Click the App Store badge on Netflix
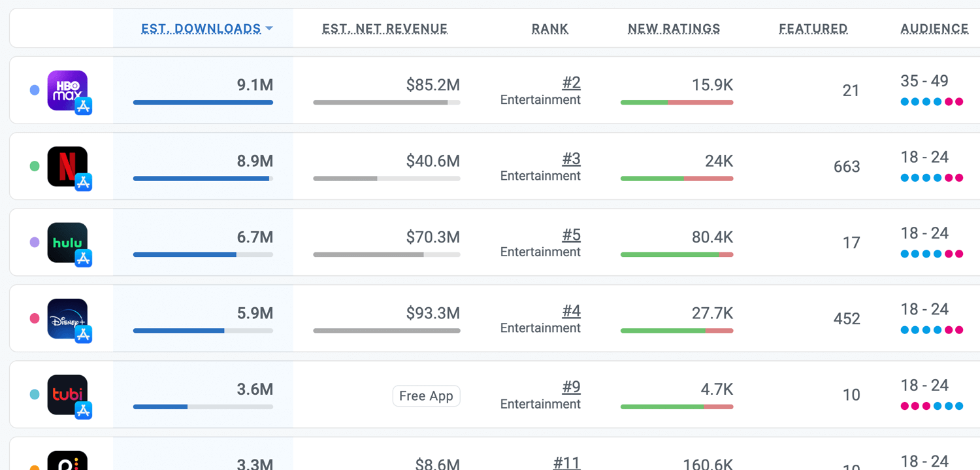The width and height of the screenshot is (980, 470). pyautogui.click(x=83, y=182)
